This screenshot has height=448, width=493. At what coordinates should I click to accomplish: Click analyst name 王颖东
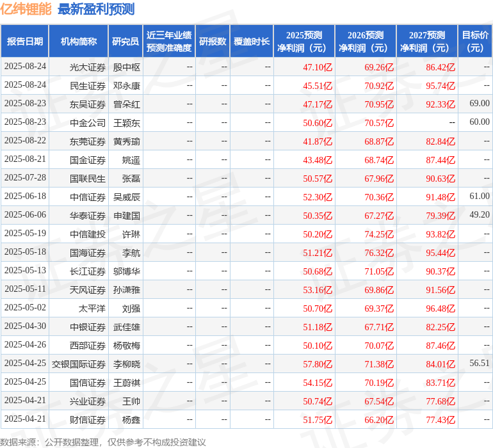[126, 123]
